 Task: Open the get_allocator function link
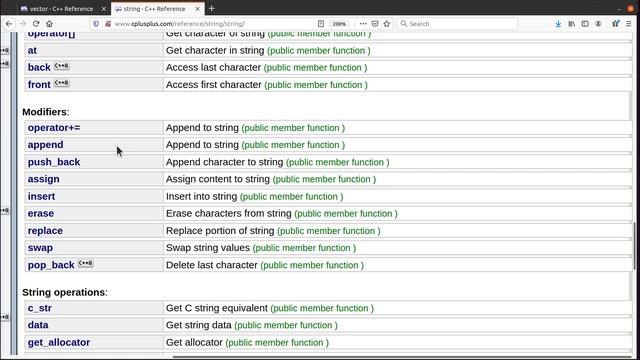pos(59,342)
